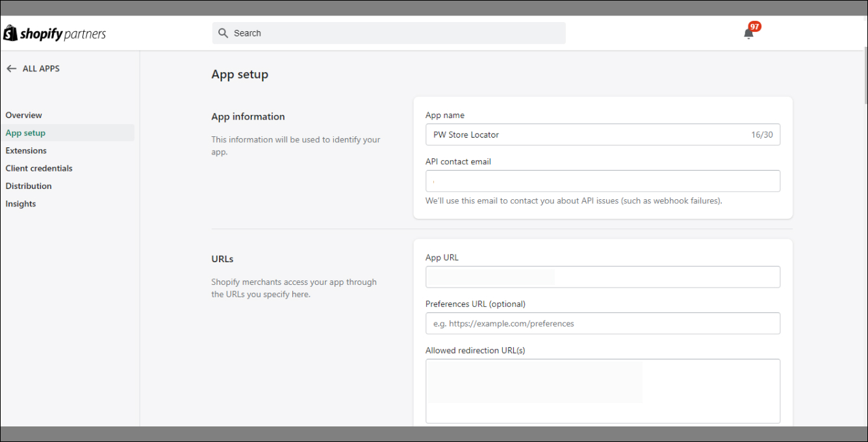Image resolution: width=868 pixels, height=442 pixels.
Task: Open the Overview section
Action: (24, 115)
